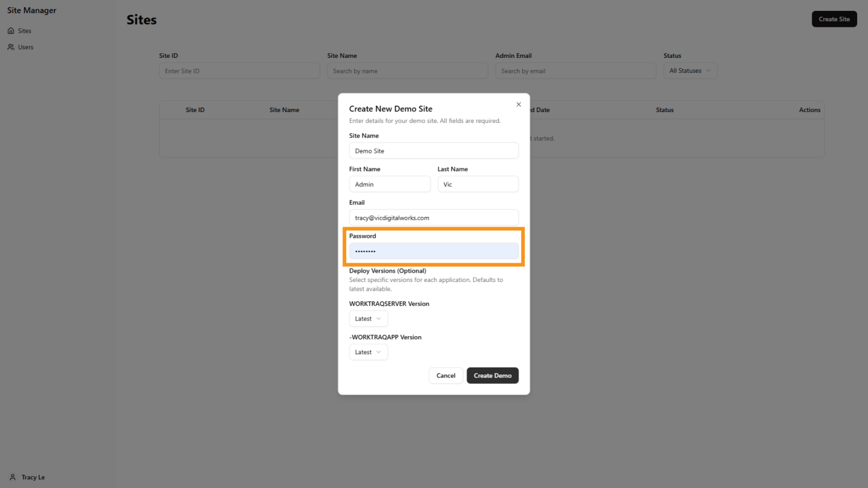Viewport: 868px width, 488px height.
Task: Click the Cancel button in dialog
Action: point(445,375)
